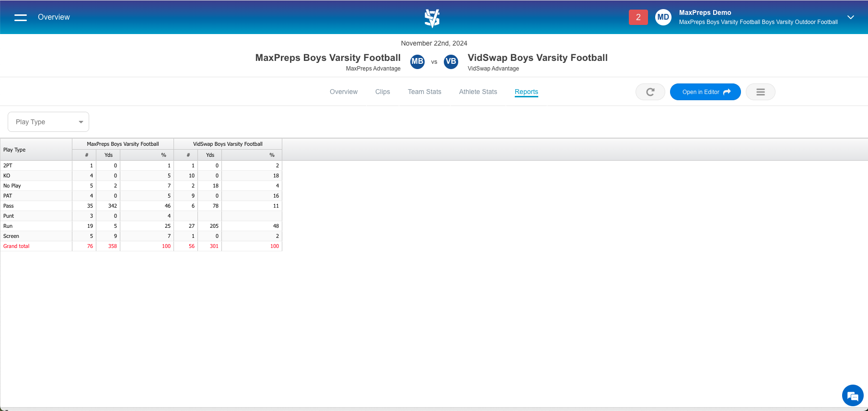Click Open in Editor button
This screenshot has height=411, width=868.
click(x=705, y=92)
